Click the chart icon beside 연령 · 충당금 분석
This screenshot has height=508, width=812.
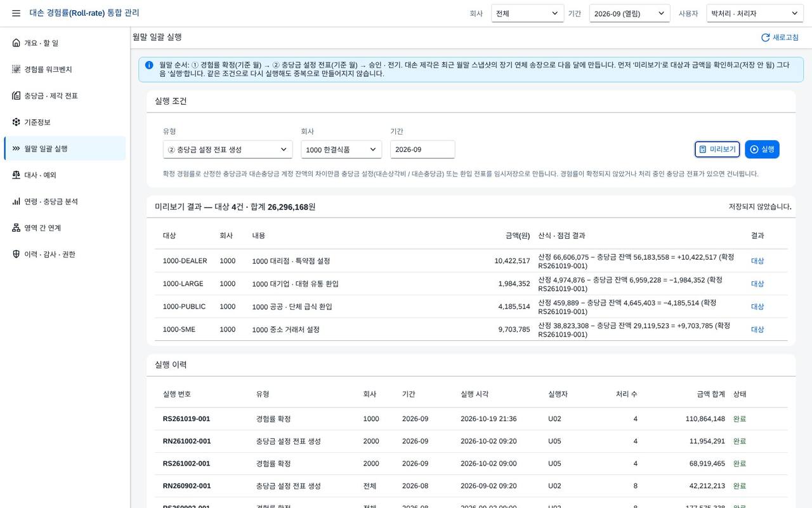16,201
